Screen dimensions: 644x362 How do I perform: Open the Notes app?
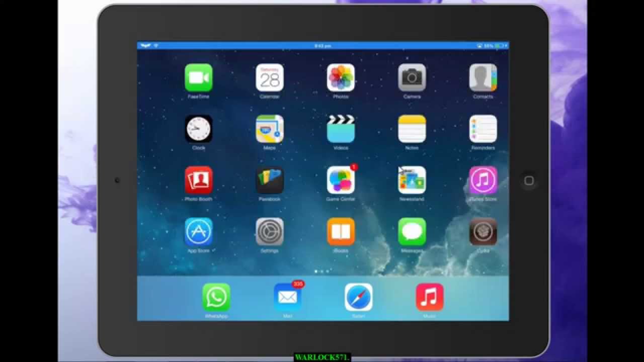tap(412, 129)
